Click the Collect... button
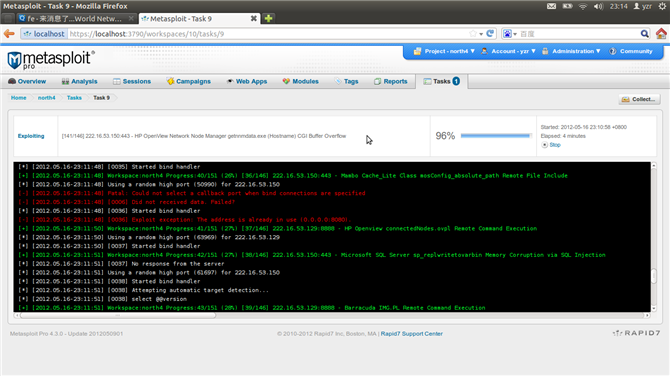The width and height of the screenshot is (670, 376). coord(639,99)
